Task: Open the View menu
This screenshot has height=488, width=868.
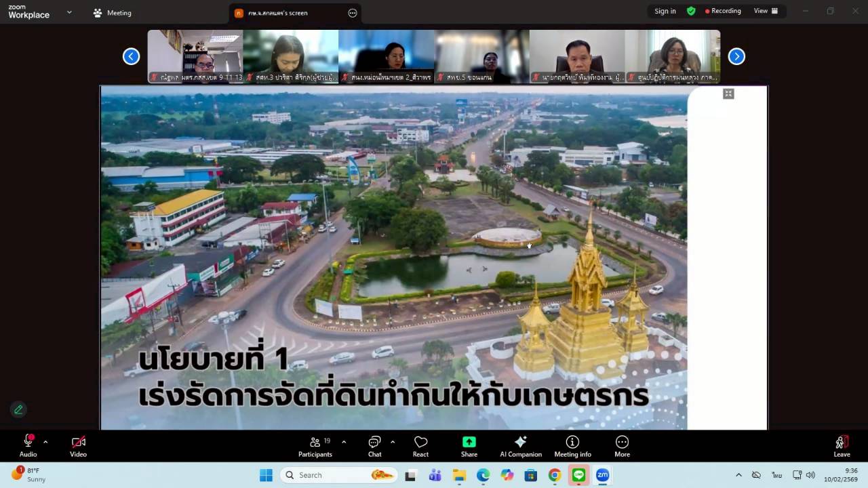Action: (761, 11)
